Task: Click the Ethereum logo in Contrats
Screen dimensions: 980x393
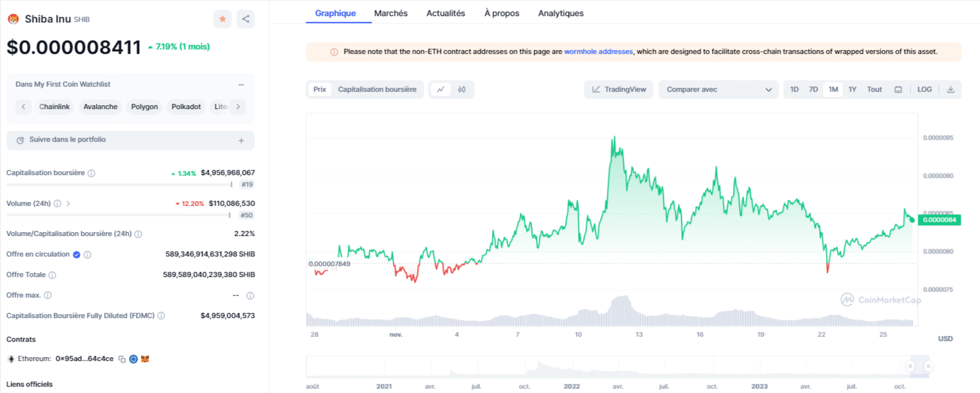Action: tap(10, 359)
